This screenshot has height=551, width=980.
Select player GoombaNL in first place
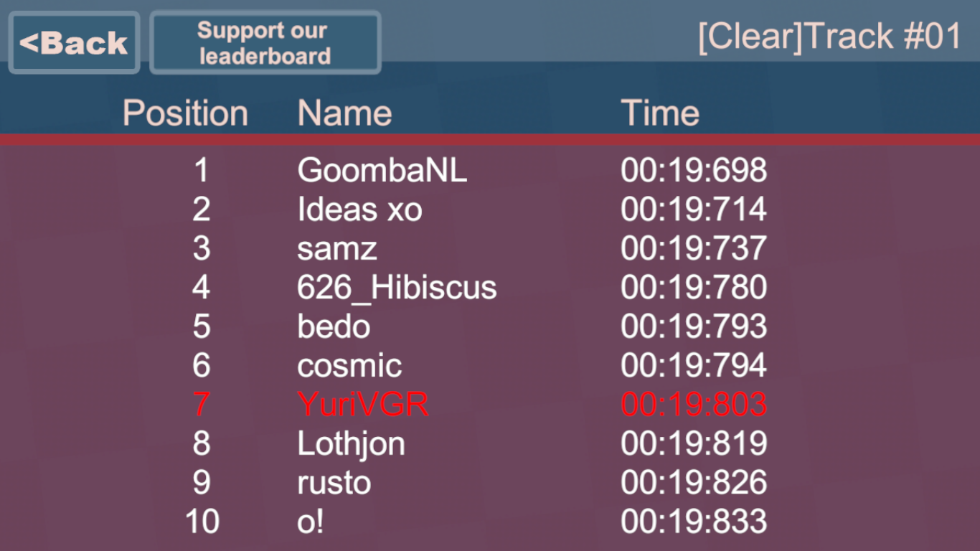(382, 171)
